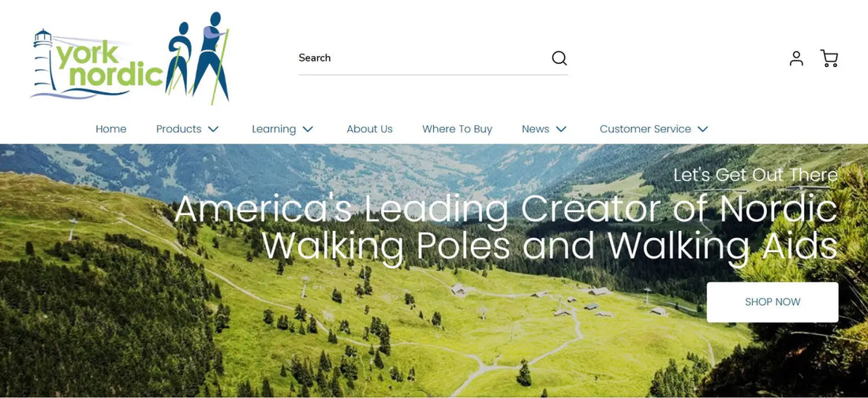868x398 pixels.
Task: Select the News menu label
Action: pyautogui.click(x=535, y=128)
